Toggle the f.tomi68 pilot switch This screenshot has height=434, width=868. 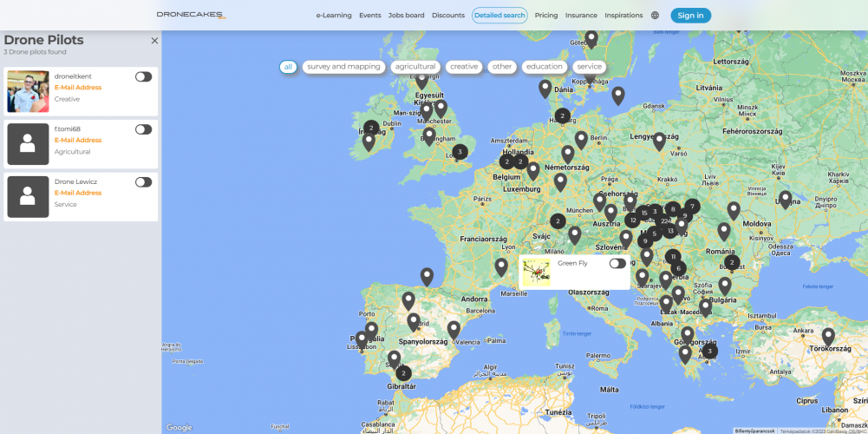[143, 129]
